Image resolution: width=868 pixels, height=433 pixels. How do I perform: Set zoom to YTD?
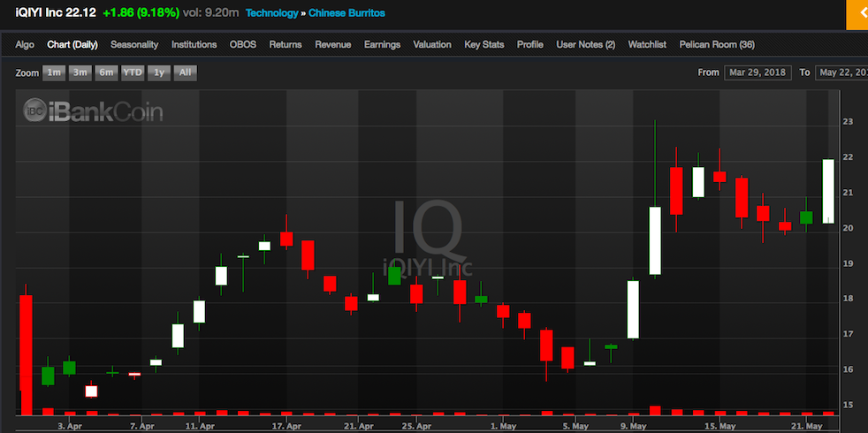coord(133,72)
